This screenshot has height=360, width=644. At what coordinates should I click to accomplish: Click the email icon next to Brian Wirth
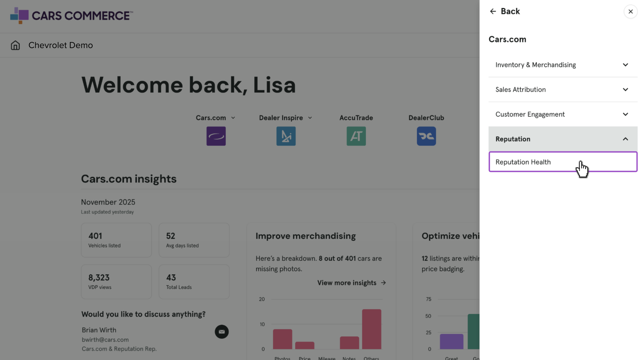[x=221, y=332]
